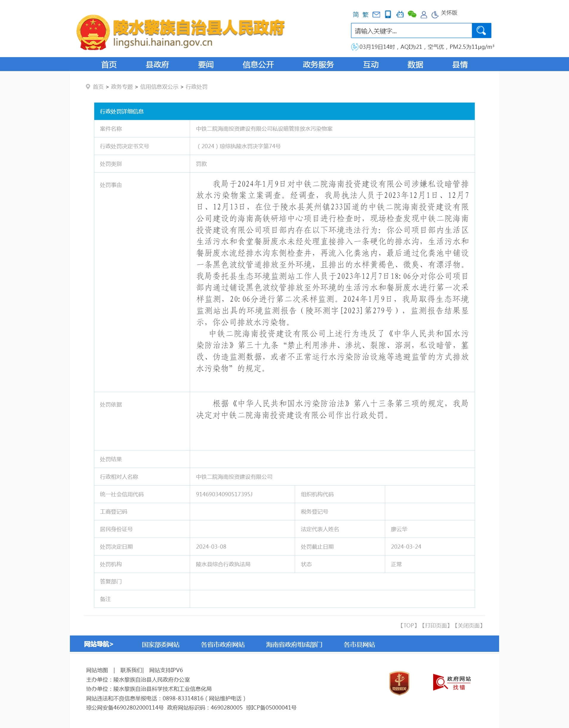Switch to Simplified Chinese (简)

coord(356,14)
